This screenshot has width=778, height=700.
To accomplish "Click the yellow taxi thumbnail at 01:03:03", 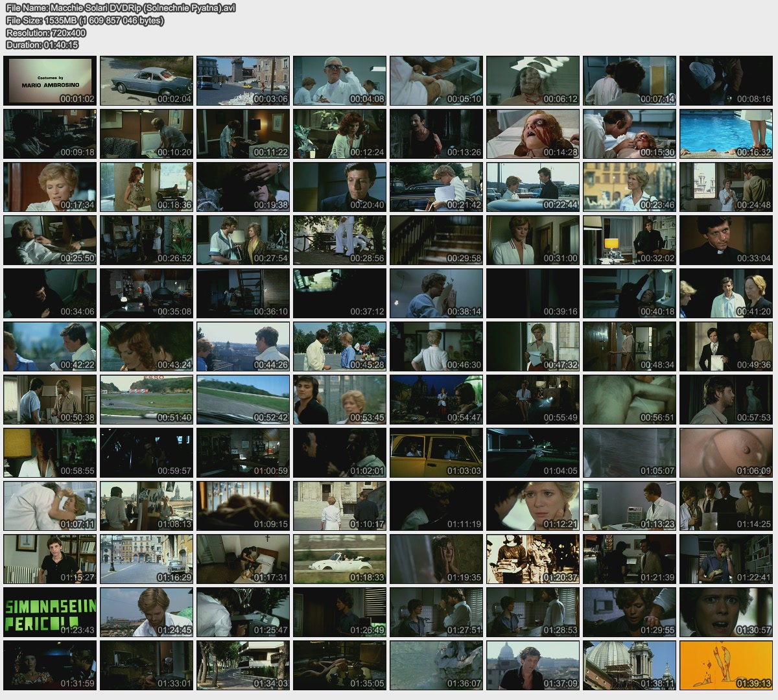I will coord(436,452).
